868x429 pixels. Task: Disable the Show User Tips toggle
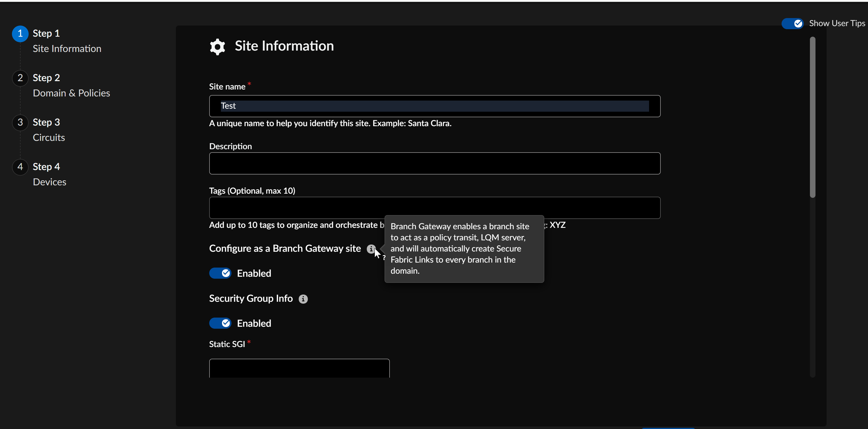point(792,23)
